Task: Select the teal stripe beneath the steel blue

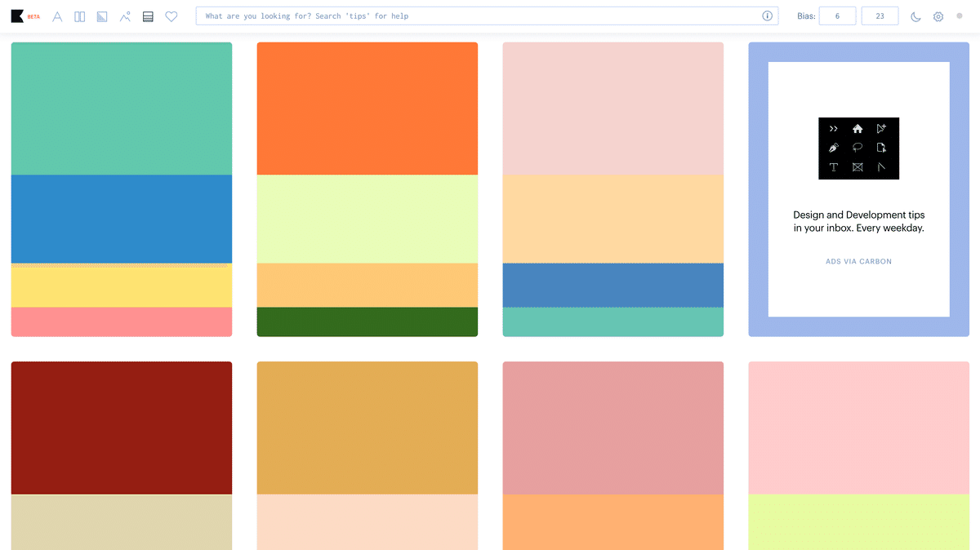Action: pos(613,322)
